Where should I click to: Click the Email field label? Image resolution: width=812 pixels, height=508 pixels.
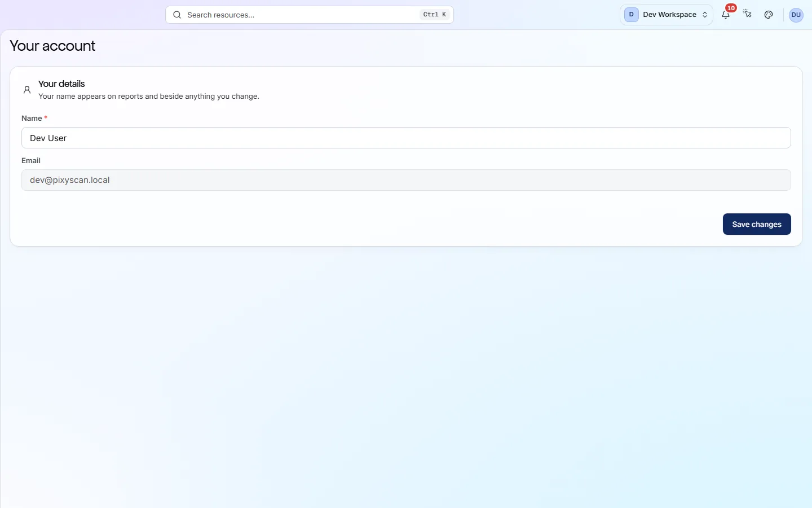pos(31,160)
